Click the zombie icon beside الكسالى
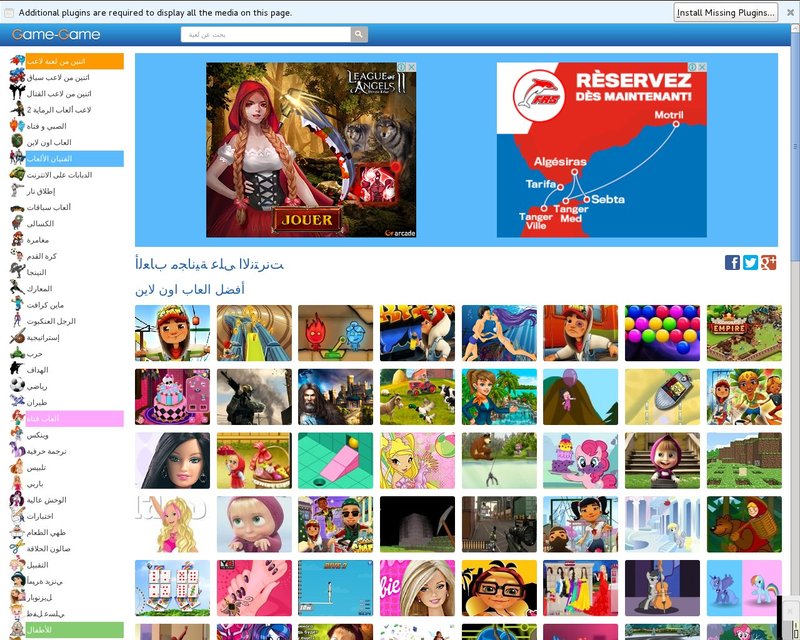This screenshot has width=800, height=640. tap(17, 224)
